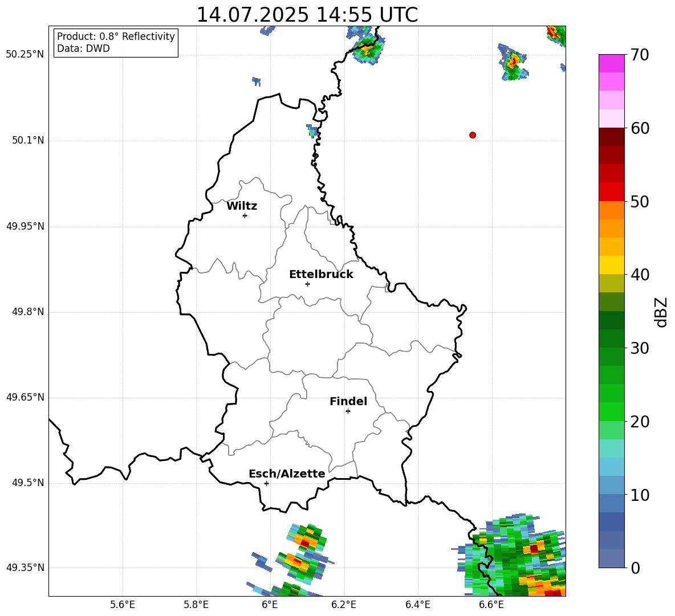
Task: Click the longitude label '6.4°E'
Action: [417, 605]
